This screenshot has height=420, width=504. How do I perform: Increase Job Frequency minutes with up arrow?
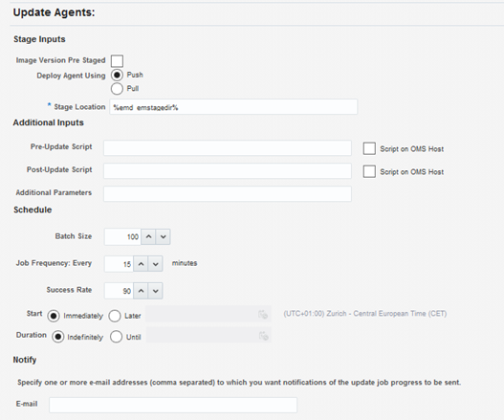coord(141,264)
